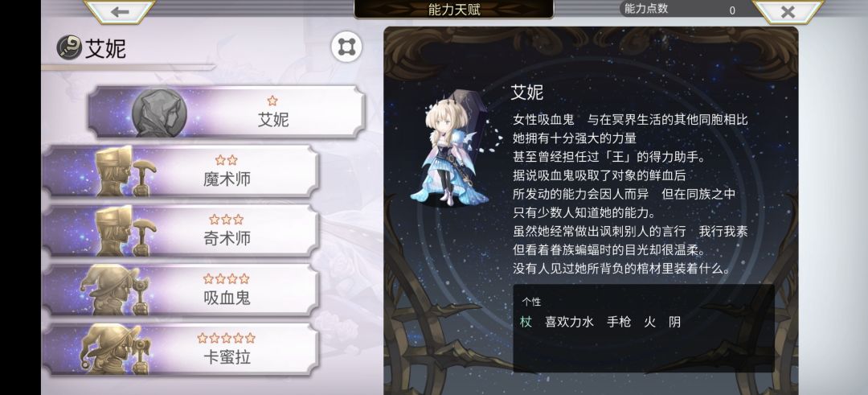The height and width of the screenshot is (395, 868).
Task: Tap the golden statue icon on 奇术师
Action: [x=125, y=230]
